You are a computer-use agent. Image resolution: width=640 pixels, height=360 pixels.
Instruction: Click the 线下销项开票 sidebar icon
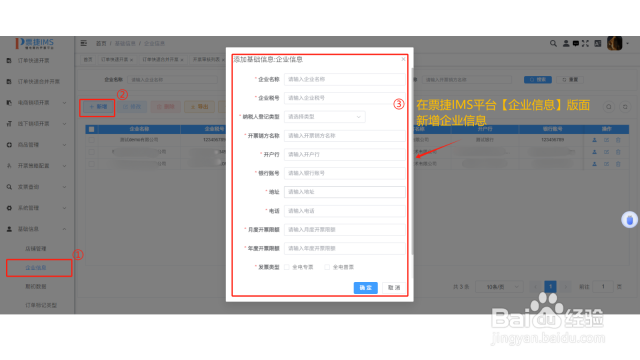pos(9,124)
